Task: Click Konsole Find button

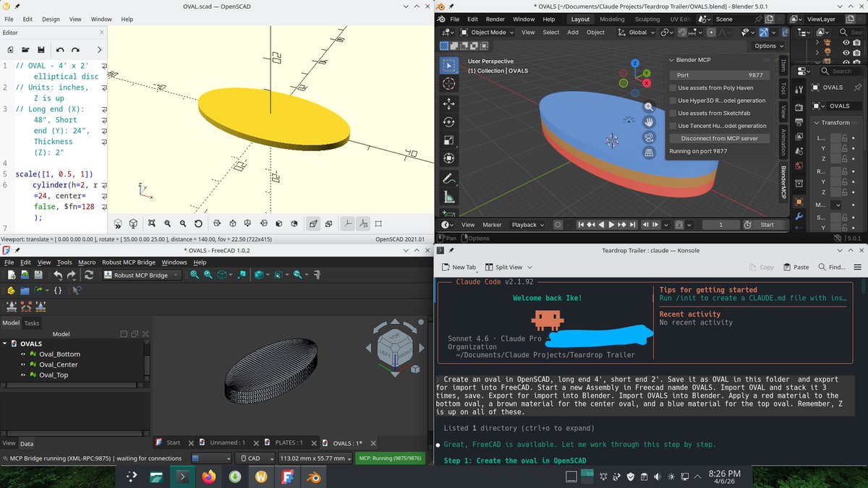Action: [x=830, y=267]
